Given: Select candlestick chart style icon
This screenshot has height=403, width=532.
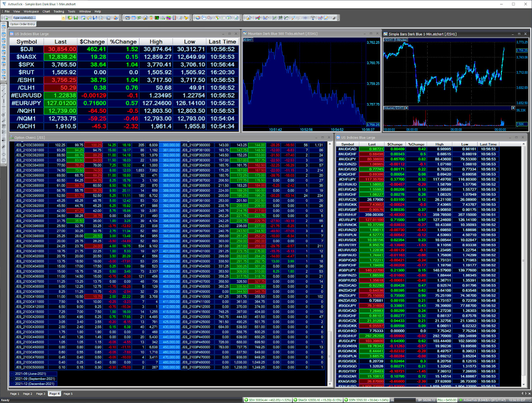Looking at the screenshot, I should pyautogui.click(x=281, y=18).
